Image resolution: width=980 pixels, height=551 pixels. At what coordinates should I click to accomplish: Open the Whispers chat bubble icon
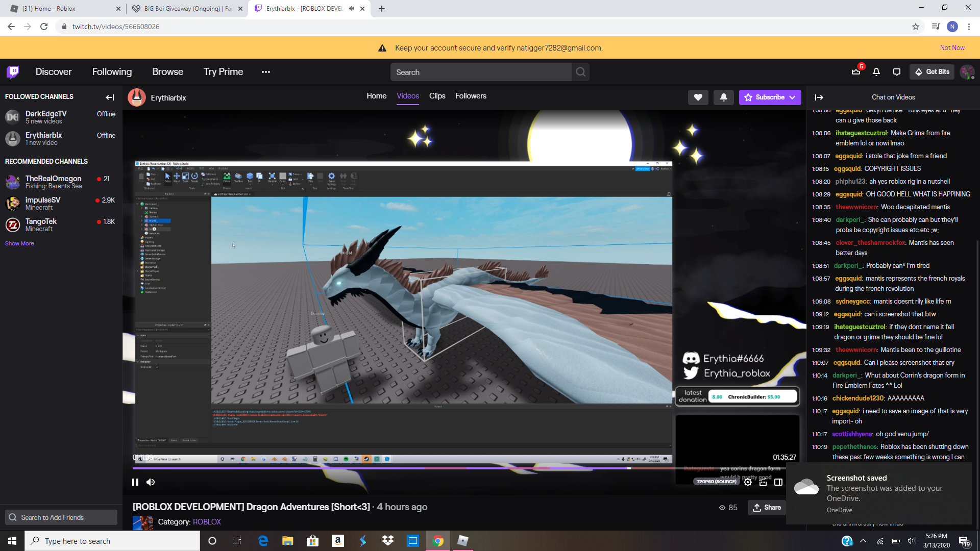897,72
